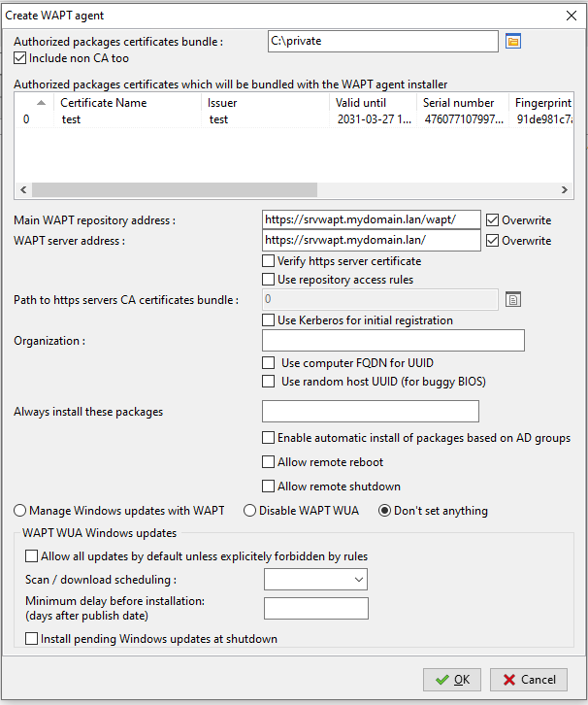Viewport: 588px width, 705px height.
Task: Enable Verify https server certificate
Action: click(270, 261)
